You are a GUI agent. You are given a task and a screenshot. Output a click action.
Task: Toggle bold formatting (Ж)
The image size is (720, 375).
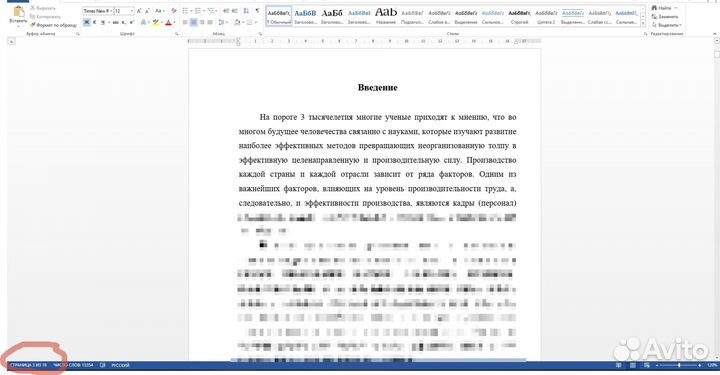tap(86, 22)
